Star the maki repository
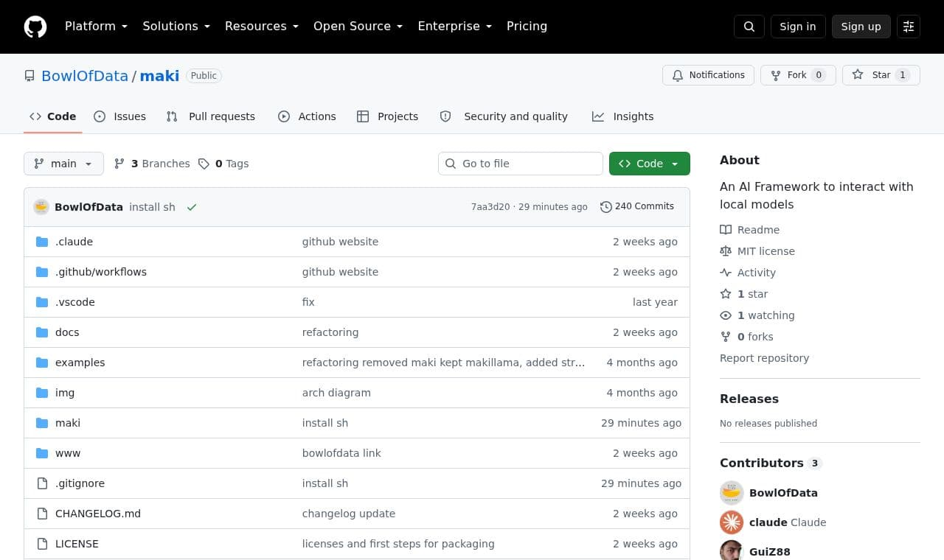Viewport: 944px width, 560px height. tap(881, 75)
